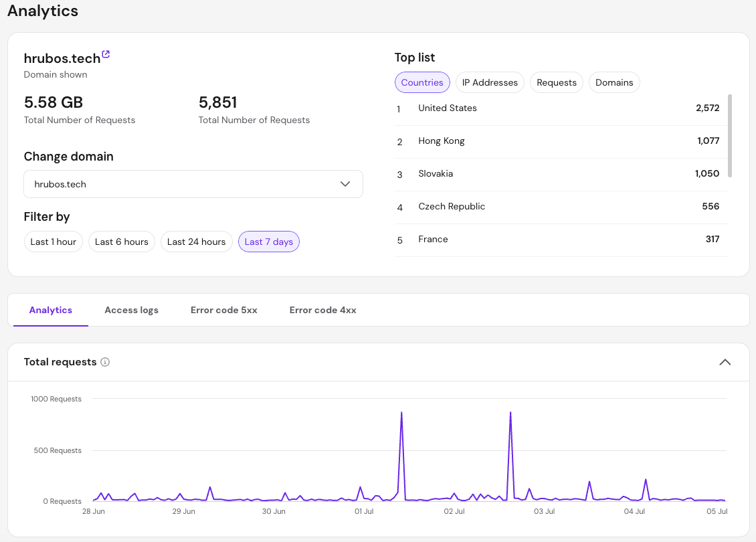Open the Change domain dropdown

(193, 184)
